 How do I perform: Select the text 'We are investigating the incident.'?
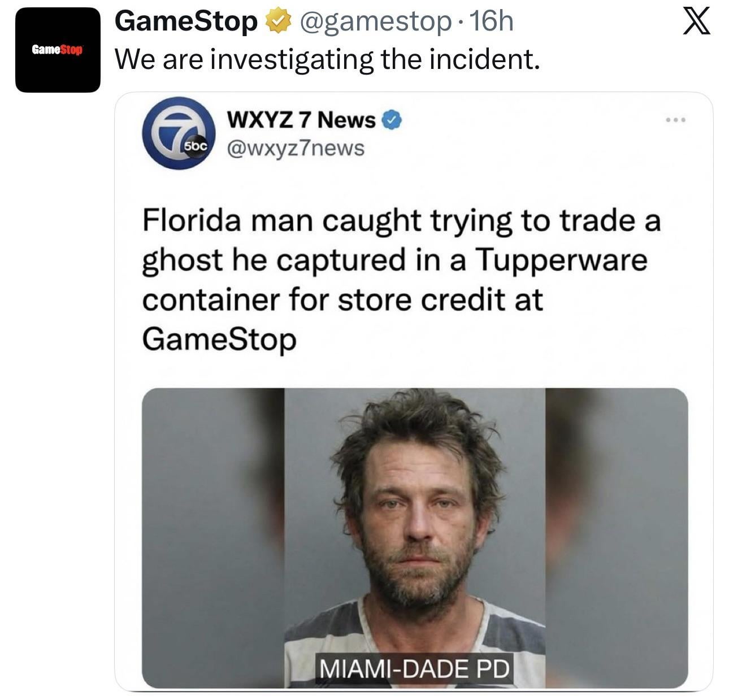coord(327,59)
